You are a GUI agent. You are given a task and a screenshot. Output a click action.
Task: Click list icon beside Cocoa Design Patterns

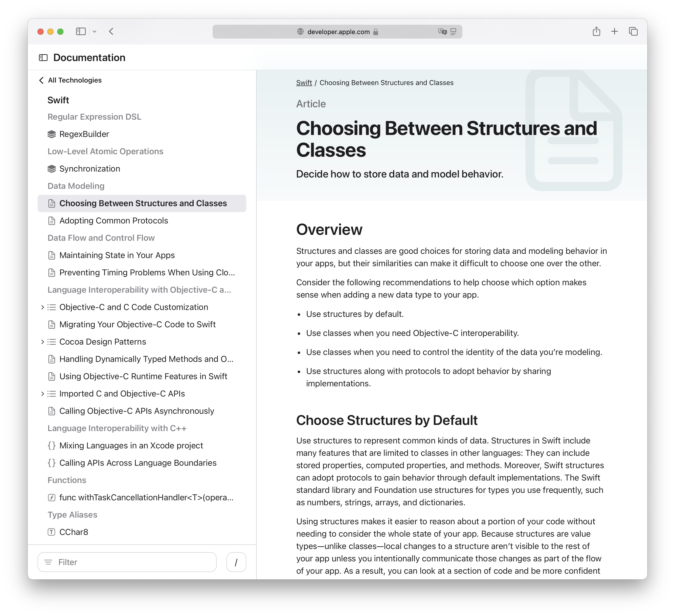pos(52,341)
